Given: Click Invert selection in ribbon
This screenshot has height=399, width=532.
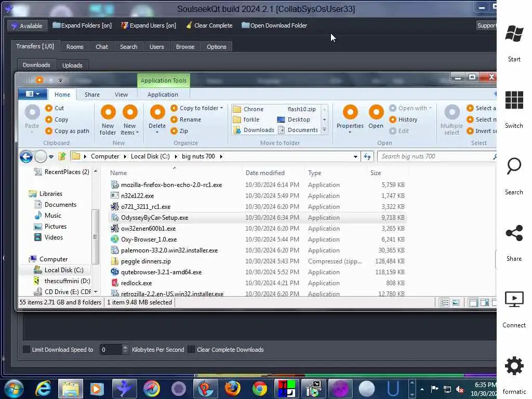Looking at the screenshot, I should pos(482,131).
